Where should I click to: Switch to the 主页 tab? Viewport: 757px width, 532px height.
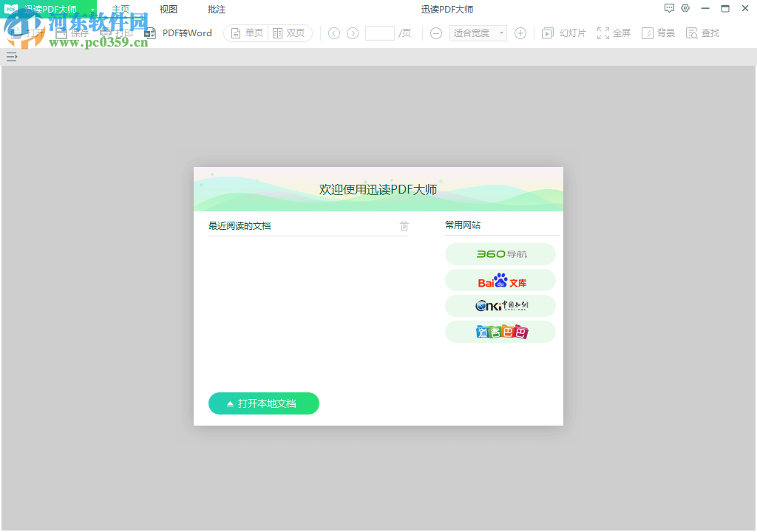click(120, 9)
